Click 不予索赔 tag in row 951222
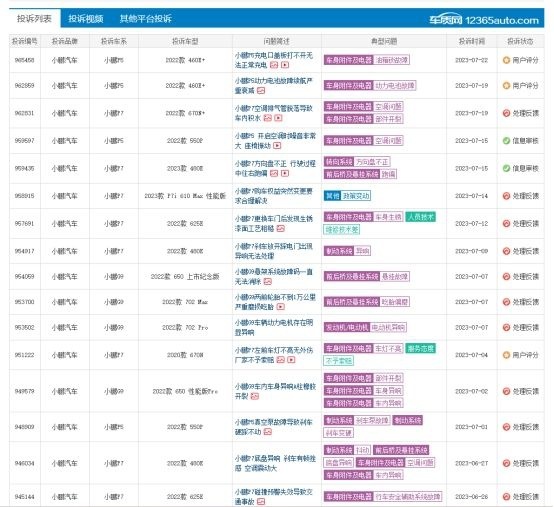Screen dimensions: 554x507 338,361
